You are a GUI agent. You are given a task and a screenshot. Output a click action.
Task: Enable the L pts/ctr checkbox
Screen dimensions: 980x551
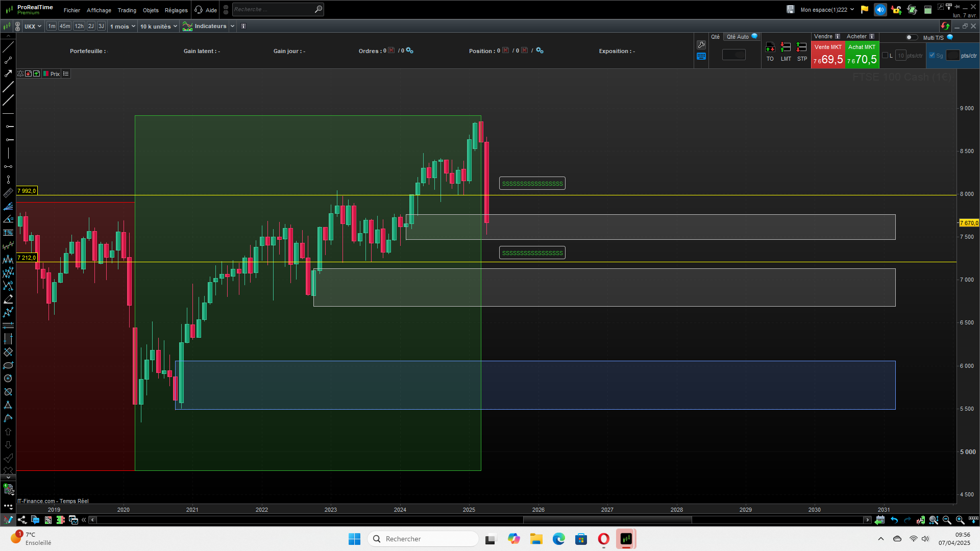pos(885,56)
